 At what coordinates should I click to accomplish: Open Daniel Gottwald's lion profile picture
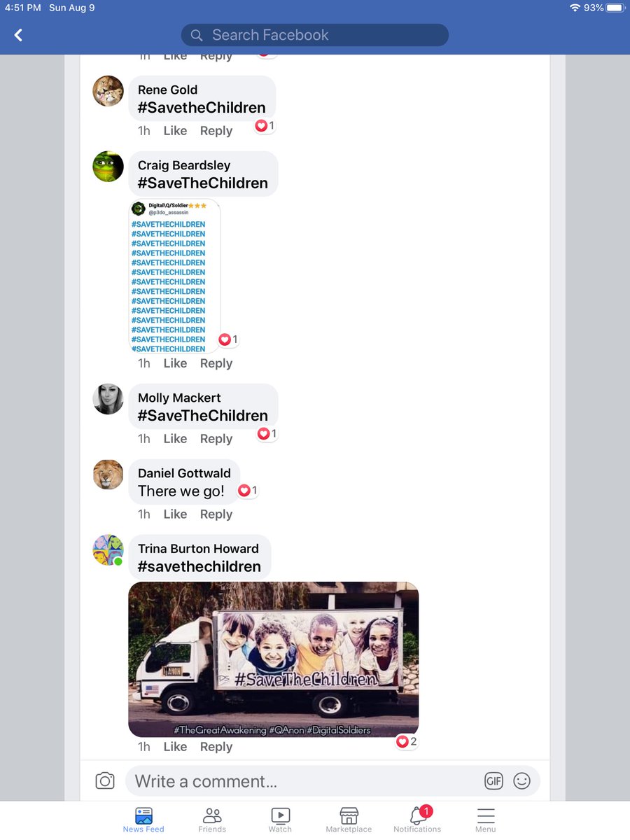(108, 475)
